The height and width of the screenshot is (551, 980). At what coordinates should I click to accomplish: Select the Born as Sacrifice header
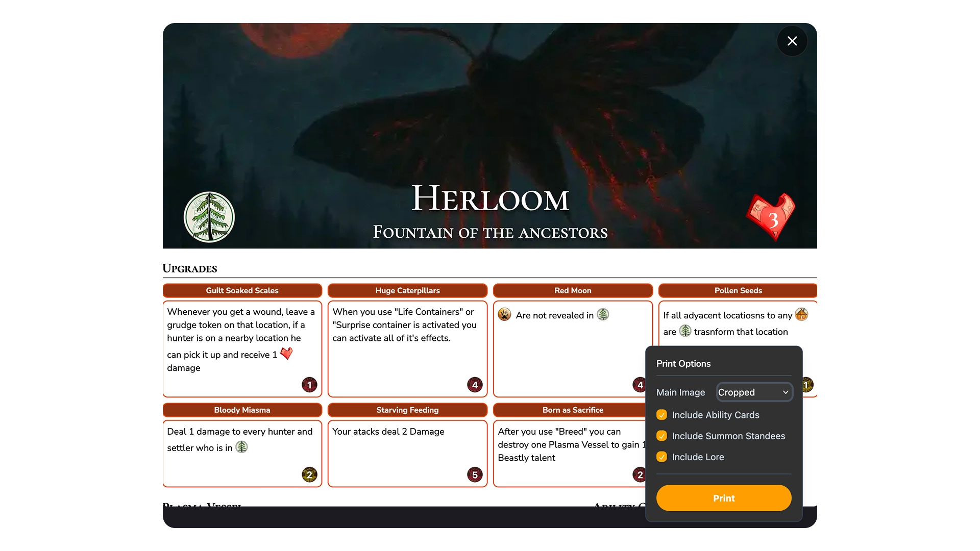click(572, 410)
